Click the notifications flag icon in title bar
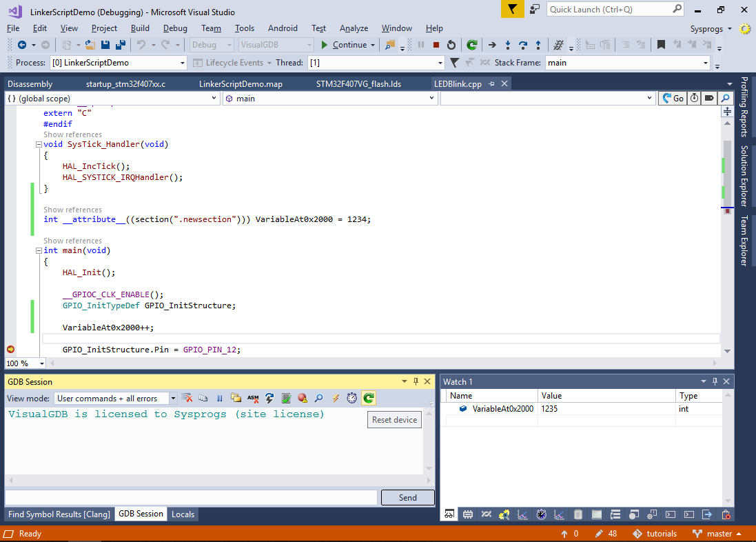 [x=511, y=10]
